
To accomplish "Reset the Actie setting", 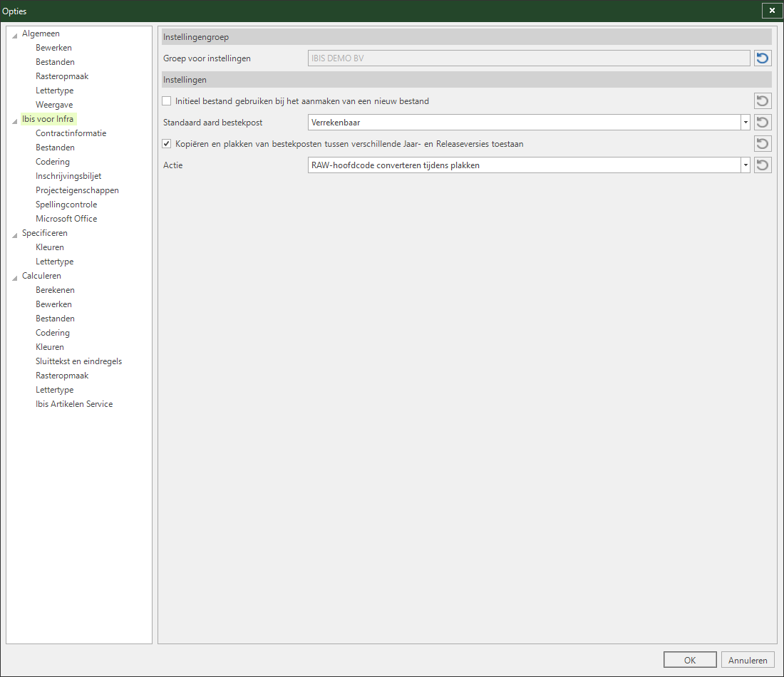I will click(x=763, y=165).
